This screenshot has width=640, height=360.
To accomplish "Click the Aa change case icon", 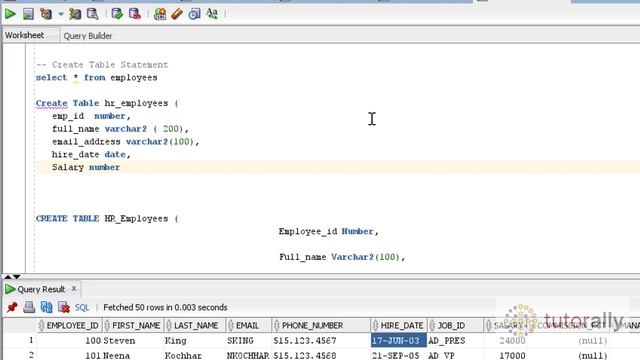I will point(212,14).
